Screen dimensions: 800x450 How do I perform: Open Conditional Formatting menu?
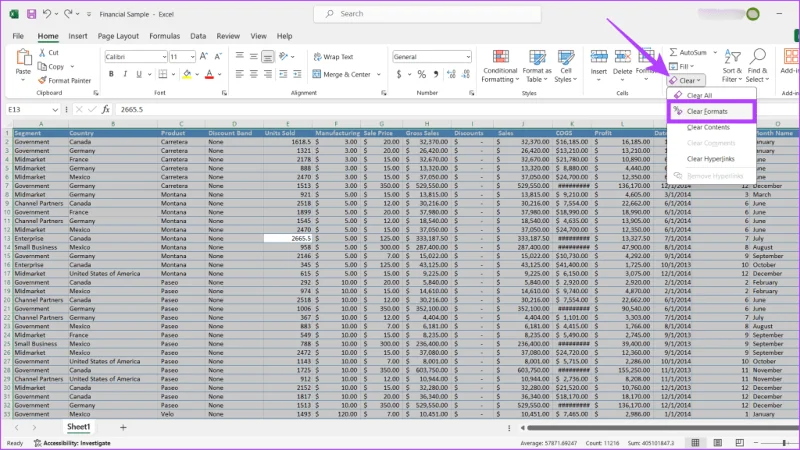[x=500, y=66]
